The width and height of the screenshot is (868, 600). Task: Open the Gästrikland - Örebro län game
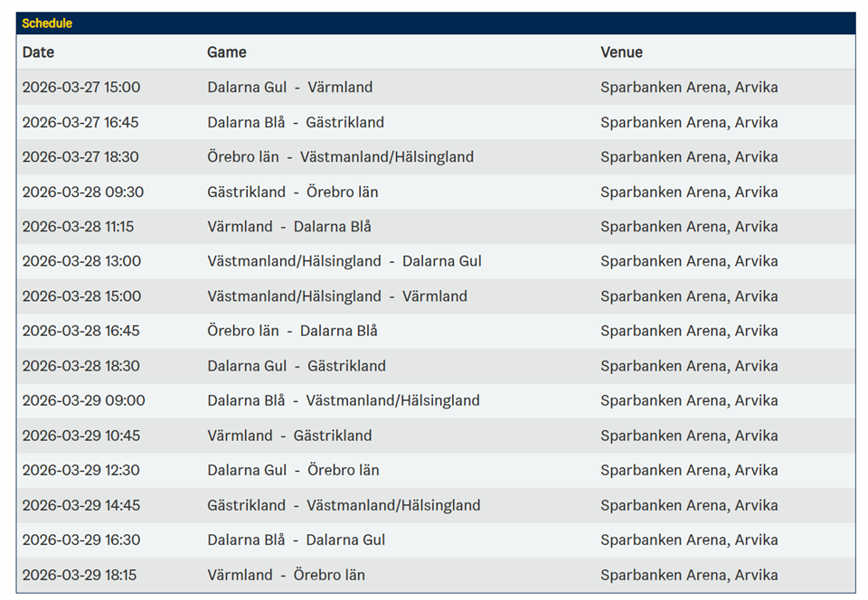(x=292, y=192)
